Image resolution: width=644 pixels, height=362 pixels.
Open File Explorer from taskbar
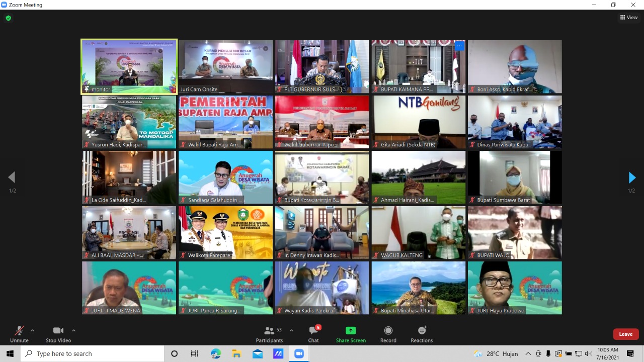(236, 354)
